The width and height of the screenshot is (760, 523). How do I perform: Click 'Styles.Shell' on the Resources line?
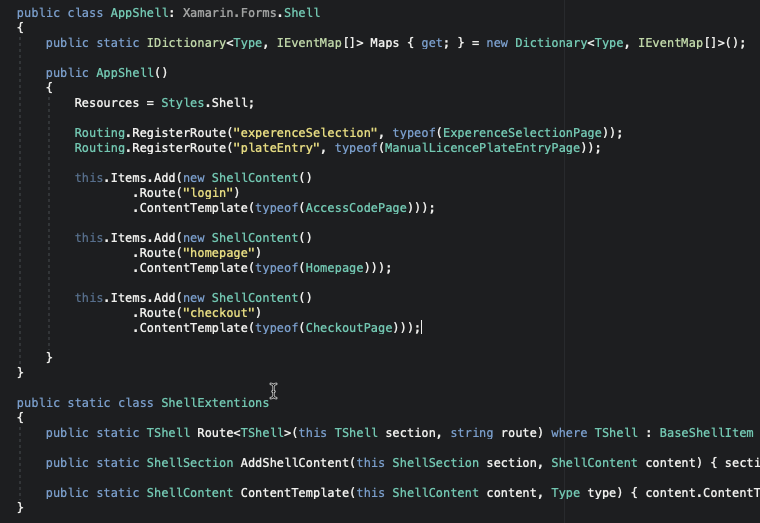(205, 103)
